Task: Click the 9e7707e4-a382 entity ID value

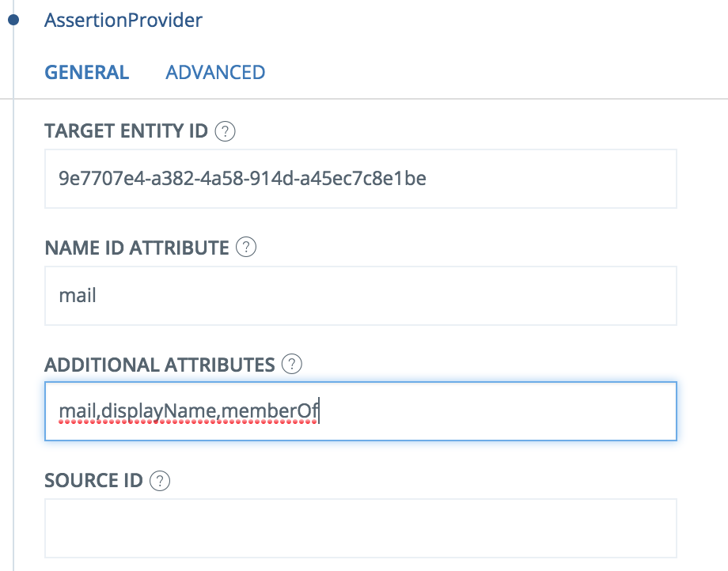Action: point(242,179)
